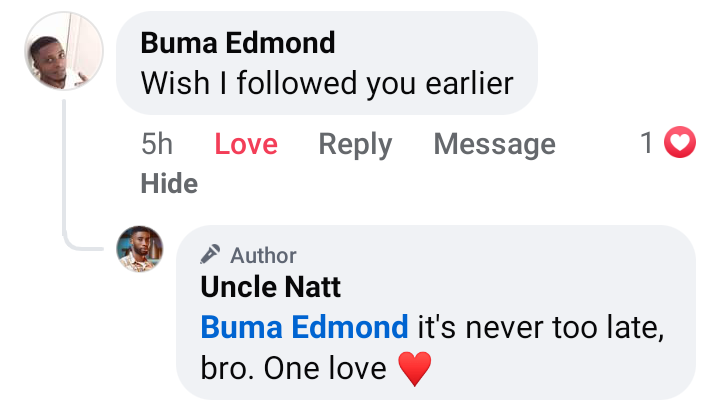720x409 pixels.
Task: Open Uncle Natt's profile name link
Action: [x=271, y=288]
